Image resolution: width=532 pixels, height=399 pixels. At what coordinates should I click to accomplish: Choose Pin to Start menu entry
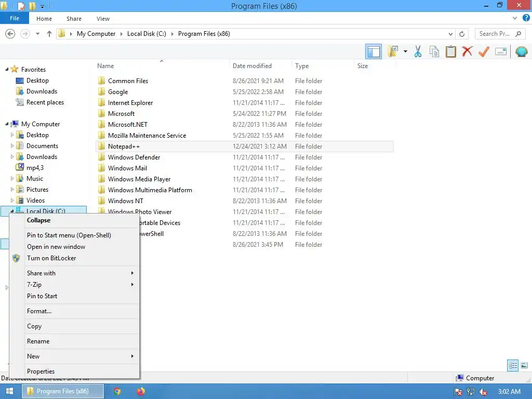pos(82,296)
